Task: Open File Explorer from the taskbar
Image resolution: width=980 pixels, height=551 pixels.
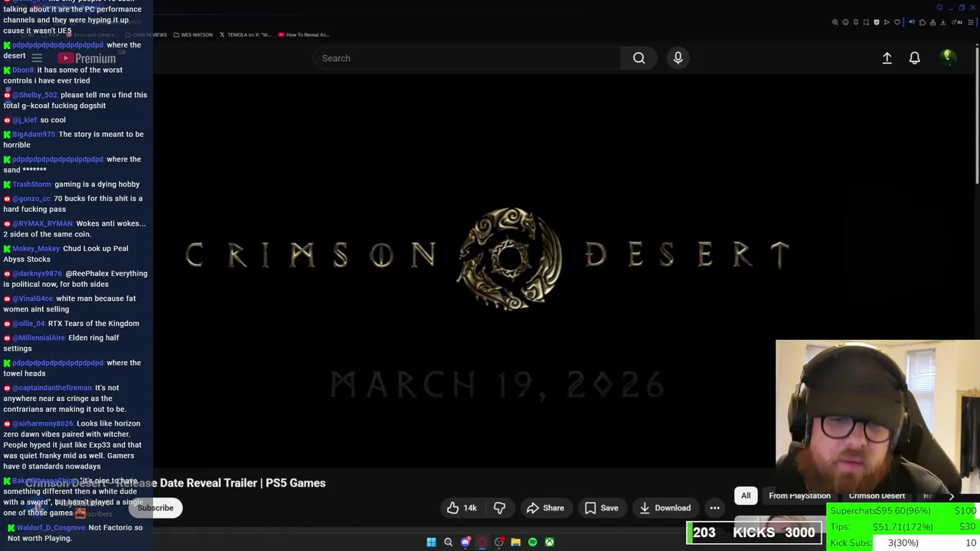Action: 515,542
